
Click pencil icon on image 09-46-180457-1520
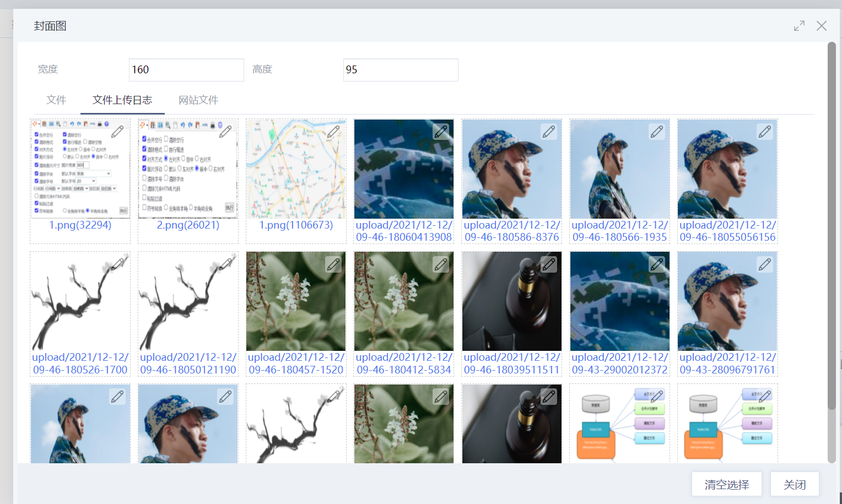(333, 264)
